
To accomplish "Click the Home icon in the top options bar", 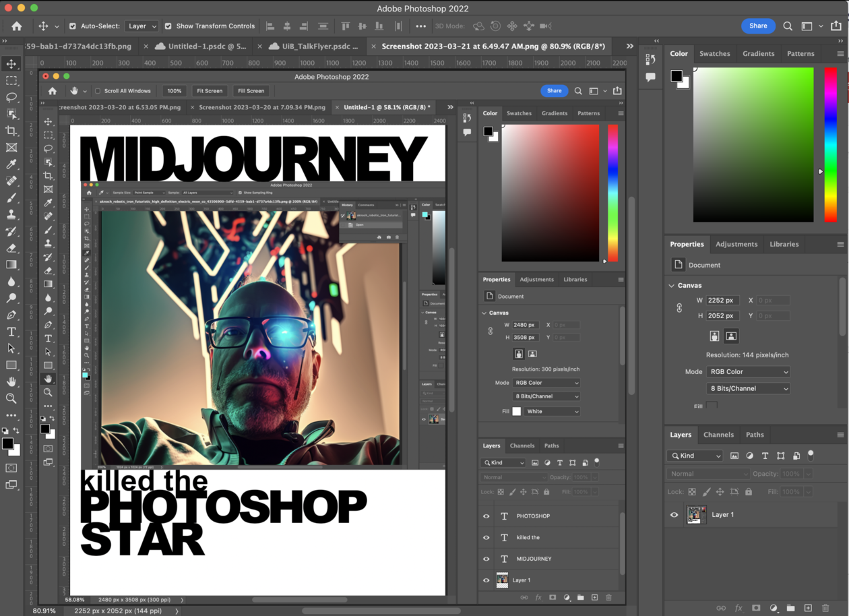I will [x=17, y=26].
